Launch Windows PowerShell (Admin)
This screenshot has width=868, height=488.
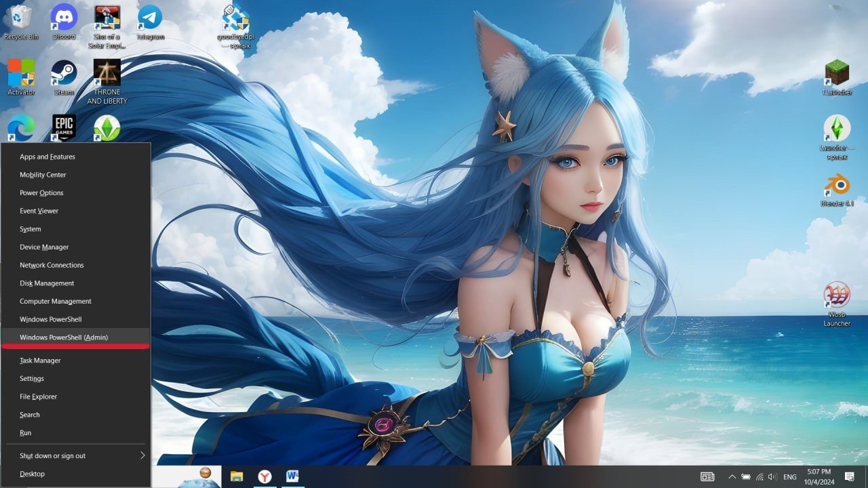pyautogui.click(x=76, y=338)
